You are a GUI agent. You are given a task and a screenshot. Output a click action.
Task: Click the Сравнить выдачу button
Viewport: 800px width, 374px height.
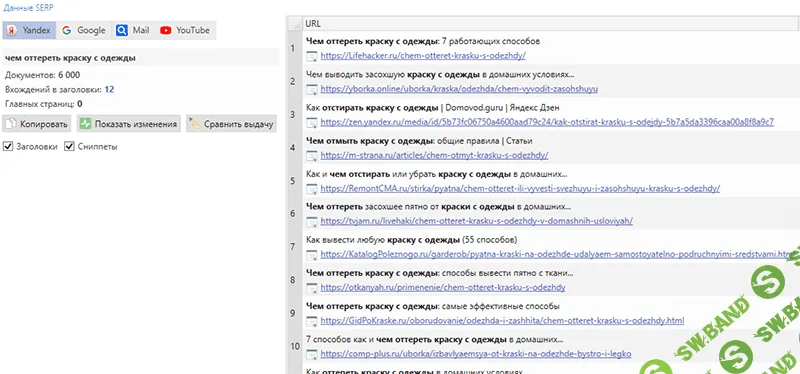pos(231,123)
